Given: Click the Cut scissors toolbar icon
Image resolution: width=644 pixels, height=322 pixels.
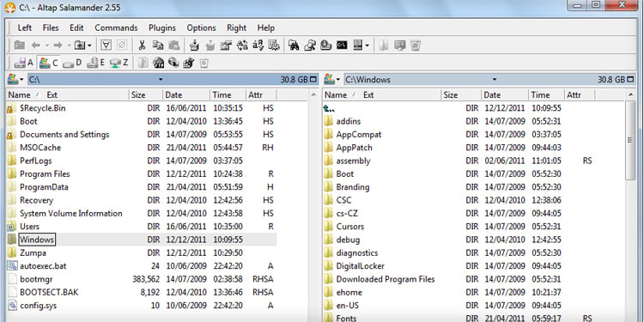Looking at the screenshot, I should (x=142, y=46).
